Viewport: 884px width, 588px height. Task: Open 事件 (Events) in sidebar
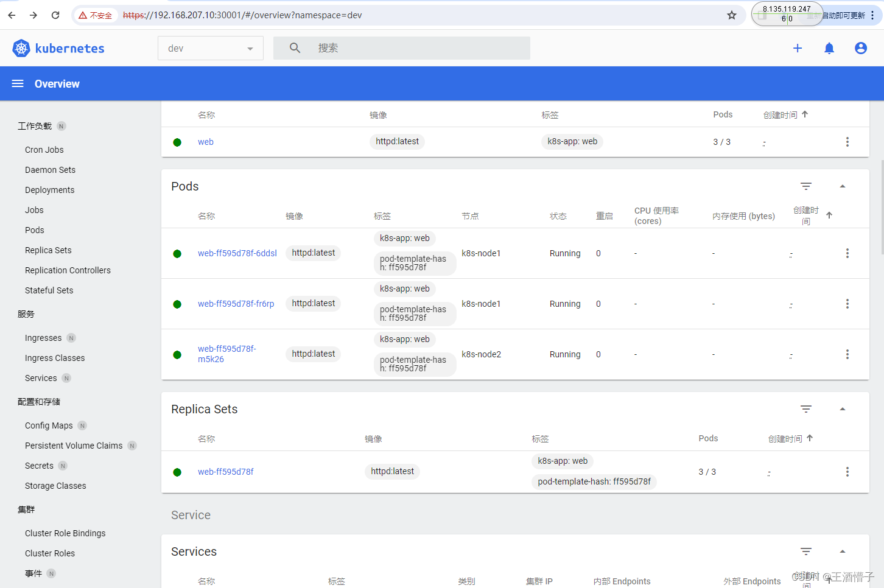33,573
